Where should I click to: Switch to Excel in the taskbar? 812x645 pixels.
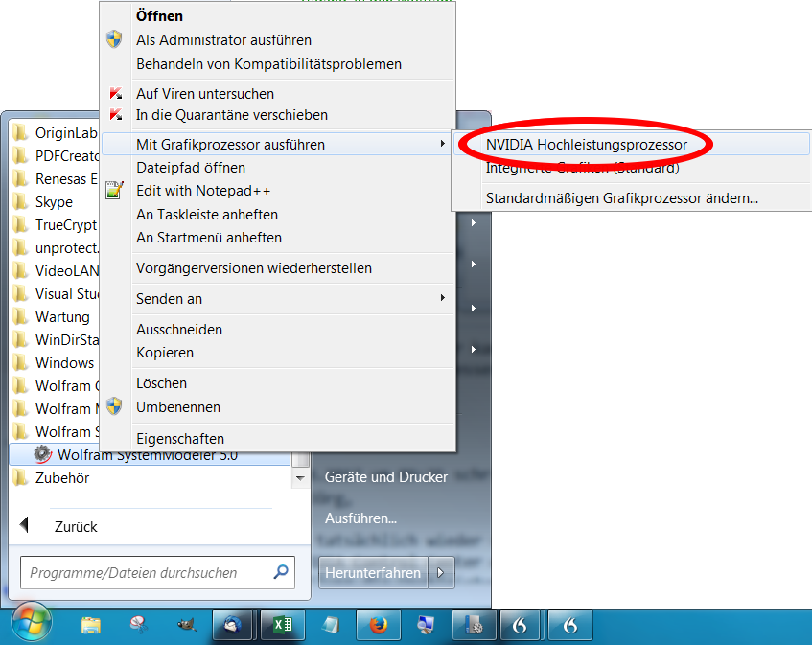(x=282, y=625)
